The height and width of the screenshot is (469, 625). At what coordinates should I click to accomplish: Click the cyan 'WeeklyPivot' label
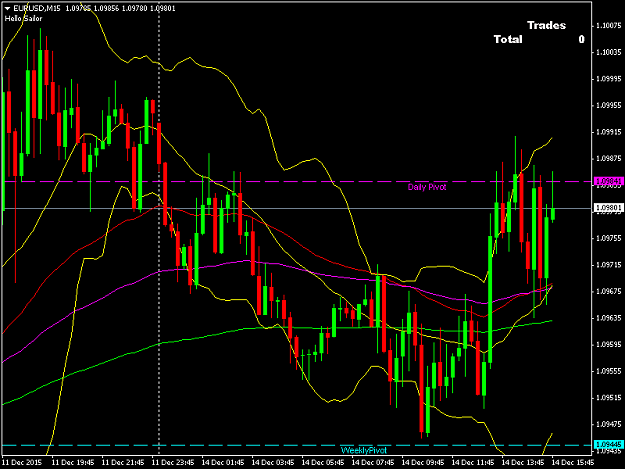[x=364, y=450]
